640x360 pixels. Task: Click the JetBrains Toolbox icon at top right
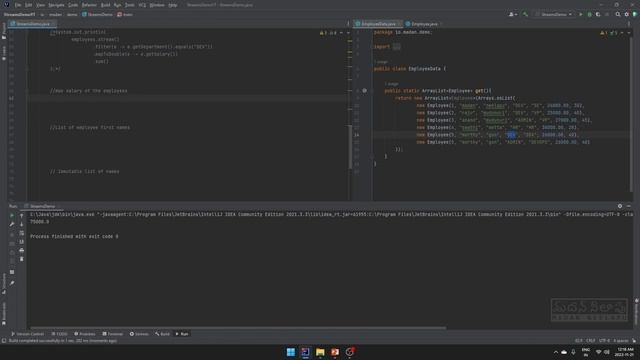pos(635,14)
